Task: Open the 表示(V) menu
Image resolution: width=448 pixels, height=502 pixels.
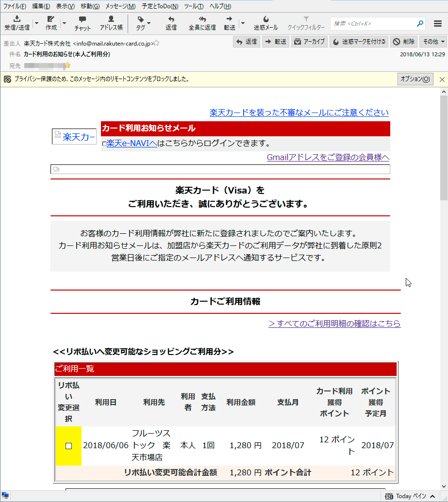Action: [66, 6]
